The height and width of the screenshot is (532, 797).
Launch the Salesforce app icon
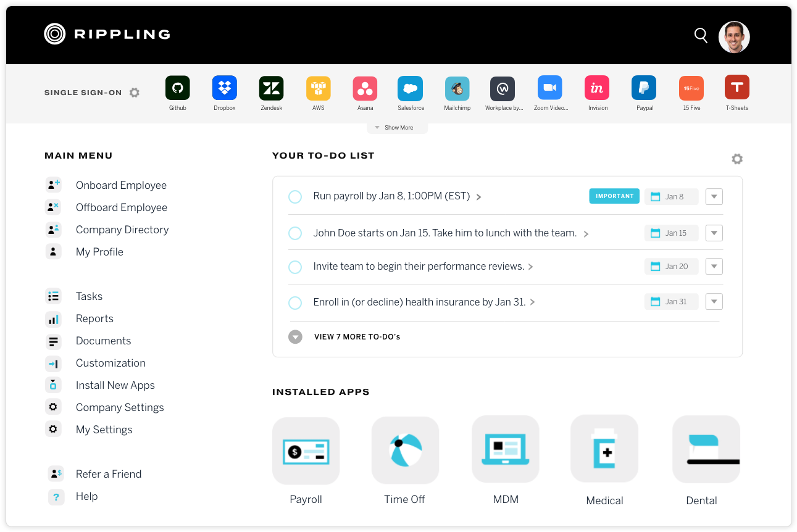coord(411,88)
